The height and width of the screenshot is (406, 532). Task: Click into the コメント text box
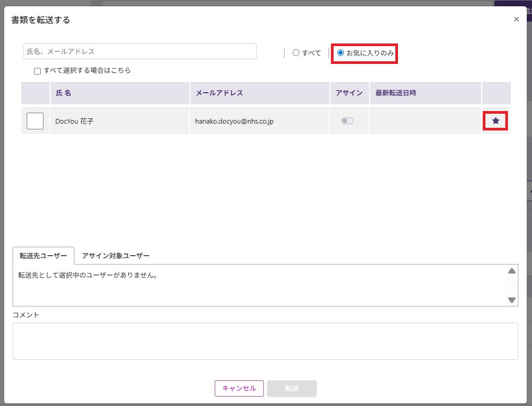click(265, 341)
